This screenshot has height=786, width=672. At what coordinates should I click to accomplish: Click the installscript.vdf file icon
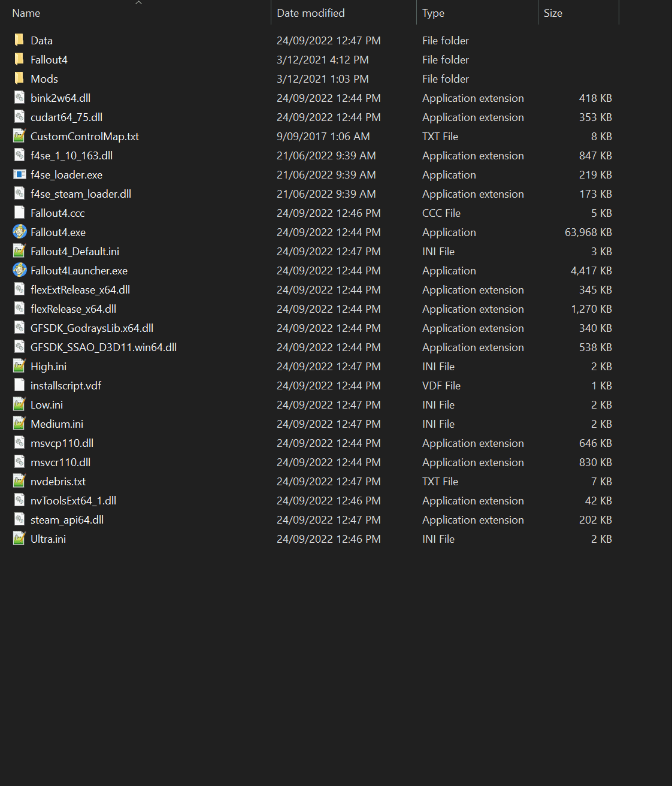[x=19, y=385]
